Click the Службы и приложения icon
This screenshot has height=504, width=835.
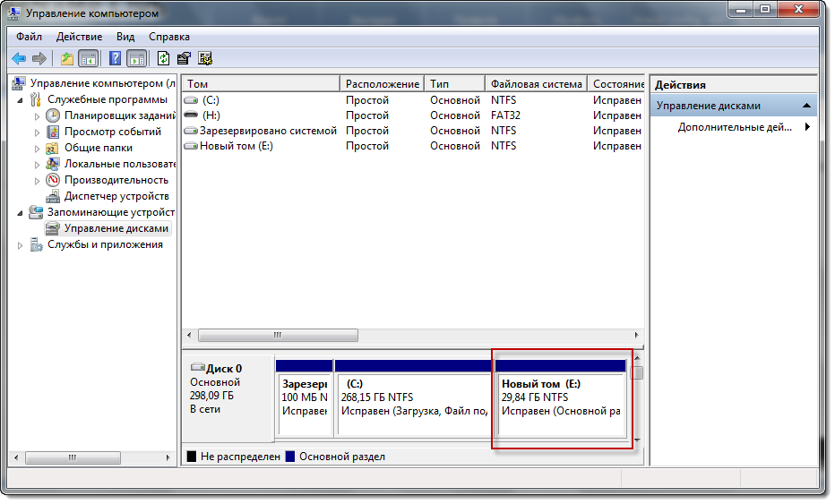pos(36,244)
